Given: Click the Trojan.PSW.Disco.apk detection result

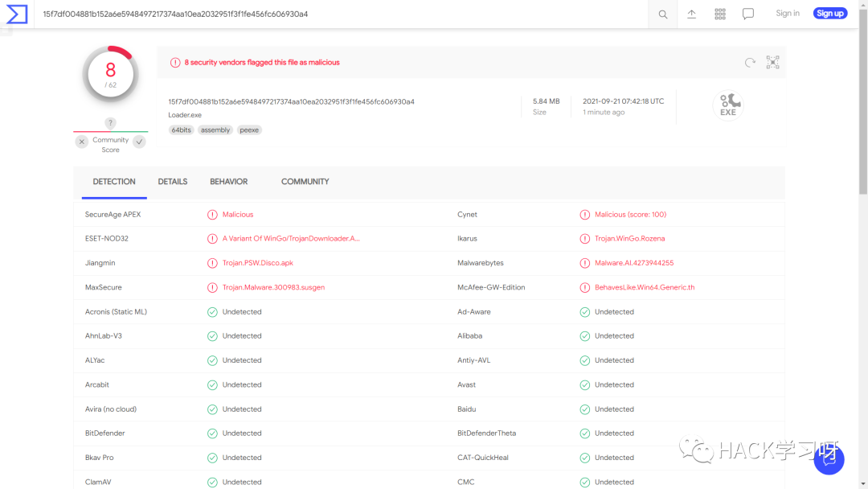Looking at the screenshot, I should click(258, 263).
